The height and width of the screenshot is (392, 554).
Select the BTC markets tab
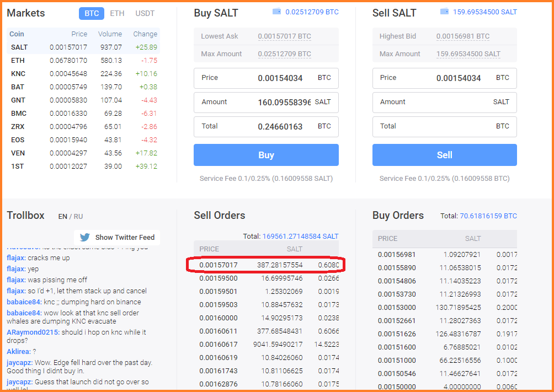point(92,13)
